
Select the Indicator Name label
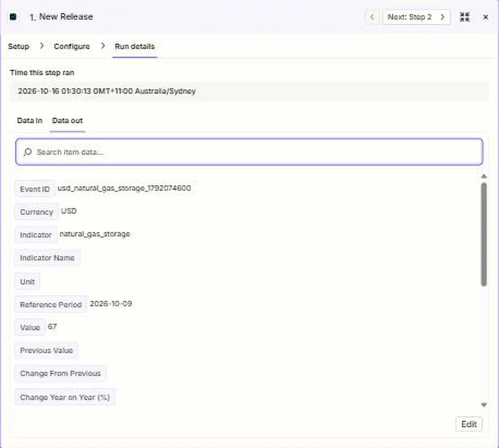click(47, 258)
